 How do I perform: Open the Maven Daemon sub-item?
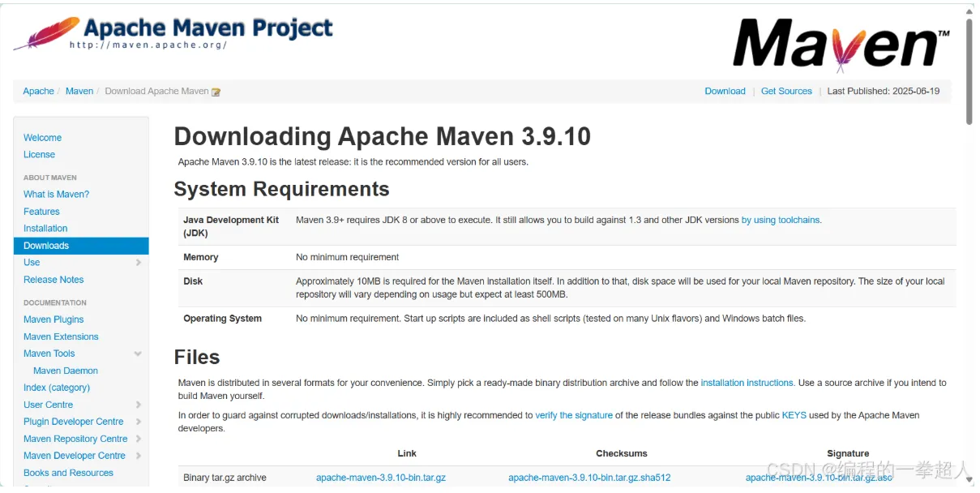point(66,371)
